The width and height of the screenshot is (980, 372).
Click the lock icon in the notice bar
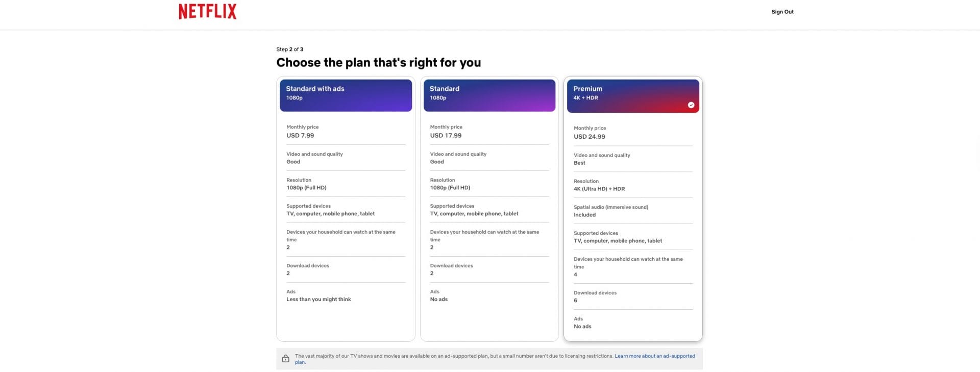pyautogui.click(x=286, y=359)
